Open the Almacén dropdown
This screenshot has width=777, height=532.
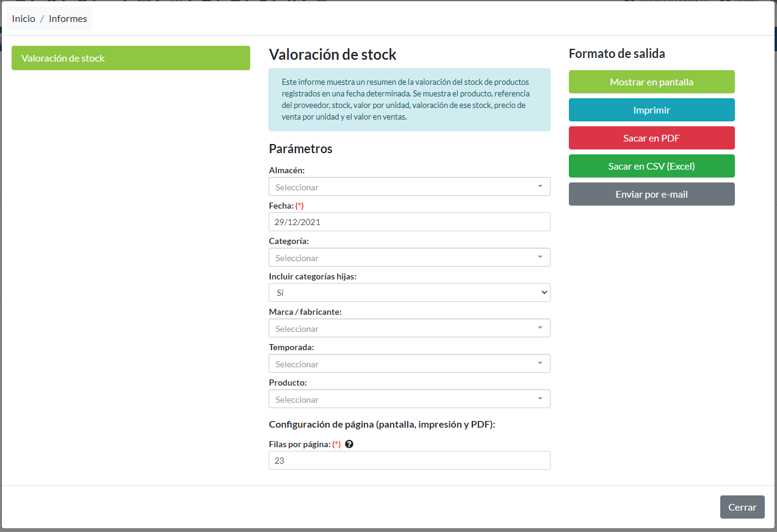pyautogui.click(x=409, y=186)
